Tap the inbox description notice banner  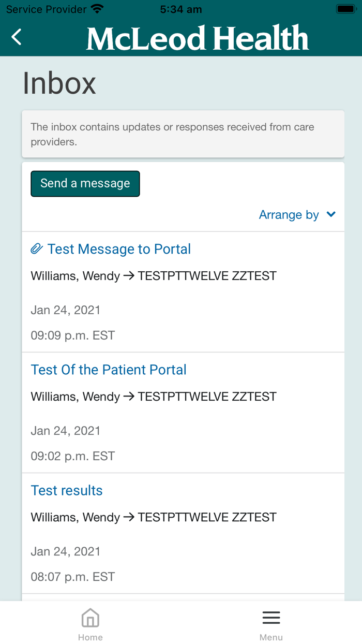(183, 134)
